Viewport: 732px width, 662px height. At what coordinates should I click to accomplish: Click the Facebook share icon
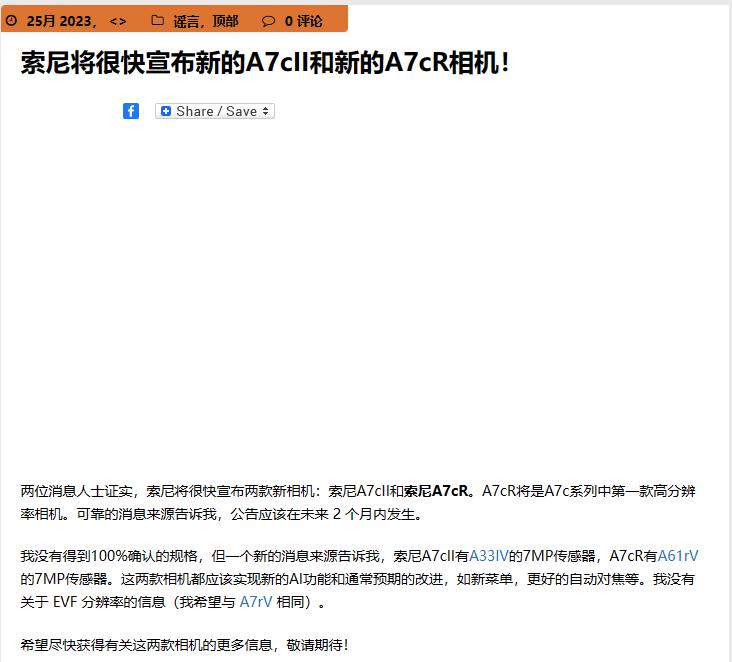[x=131, y=111]
